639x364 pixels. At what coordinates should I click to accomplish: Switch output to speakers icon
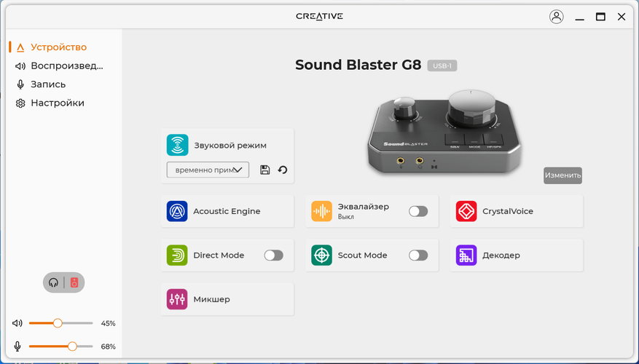tap(74, 282)
